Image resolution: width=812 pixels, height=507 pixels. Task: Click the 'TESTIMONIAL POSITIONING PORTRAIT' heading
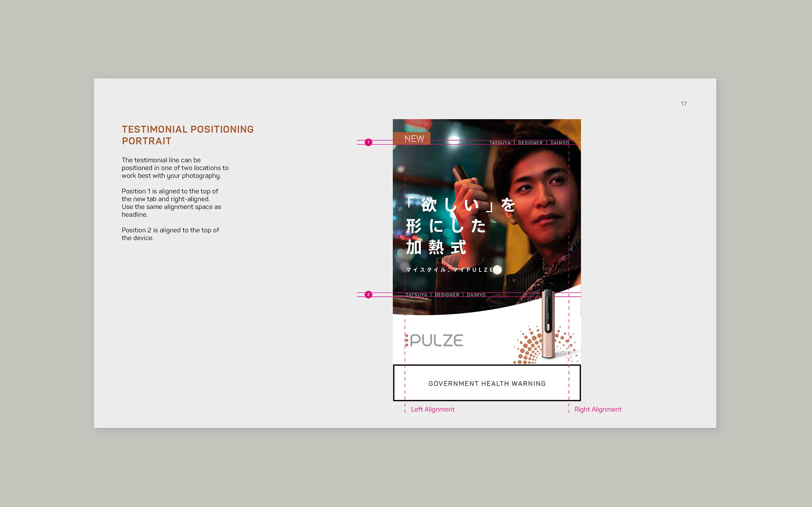tap(187, 135)
